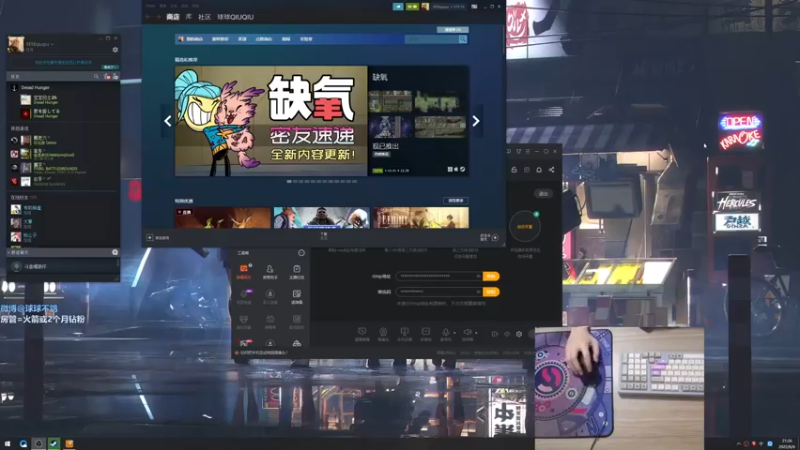Click the Steam store search field
Image resolution: width=800 pixels, height=450 pixels.
(432, 39)
